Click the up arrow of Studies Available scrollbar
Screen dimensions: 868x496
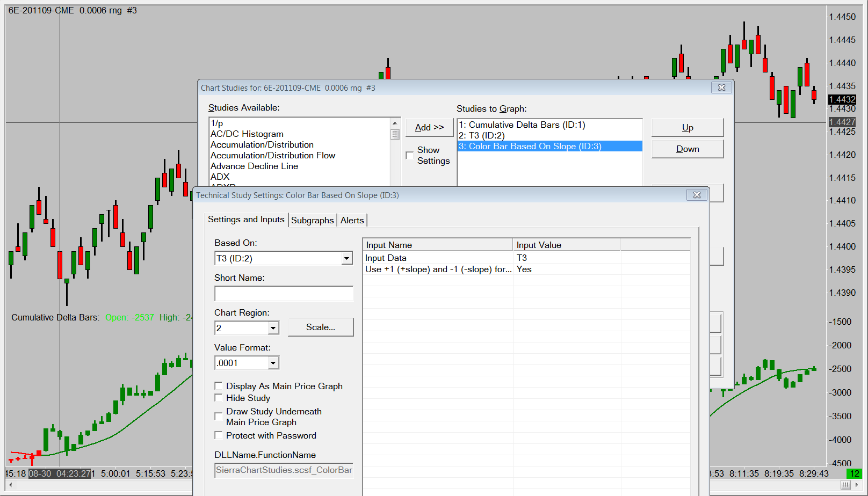point(395,123)
